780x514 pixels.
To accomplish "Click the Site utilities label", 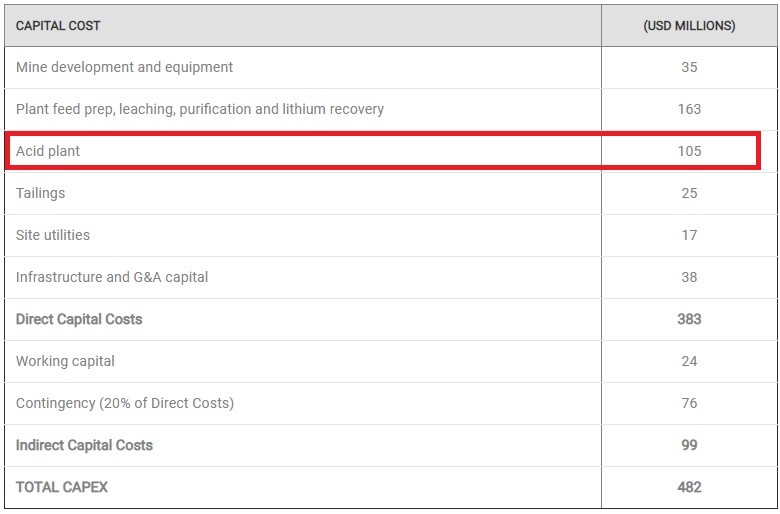I will click(53, 235).
